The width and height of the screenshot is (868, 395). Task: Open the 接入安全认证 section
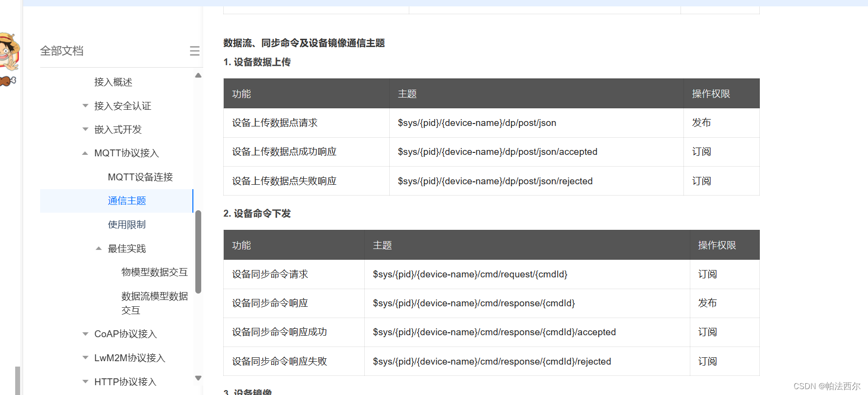pos(122,106)
